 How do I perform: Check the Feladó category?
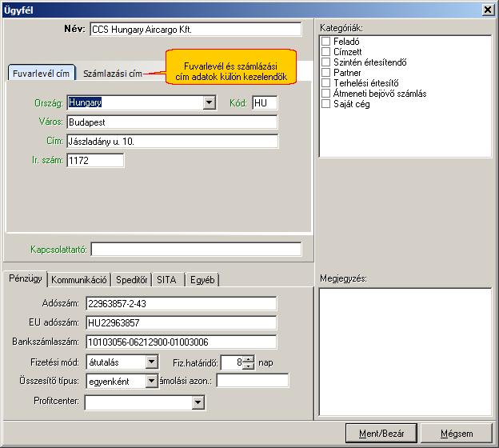[326, 42]
